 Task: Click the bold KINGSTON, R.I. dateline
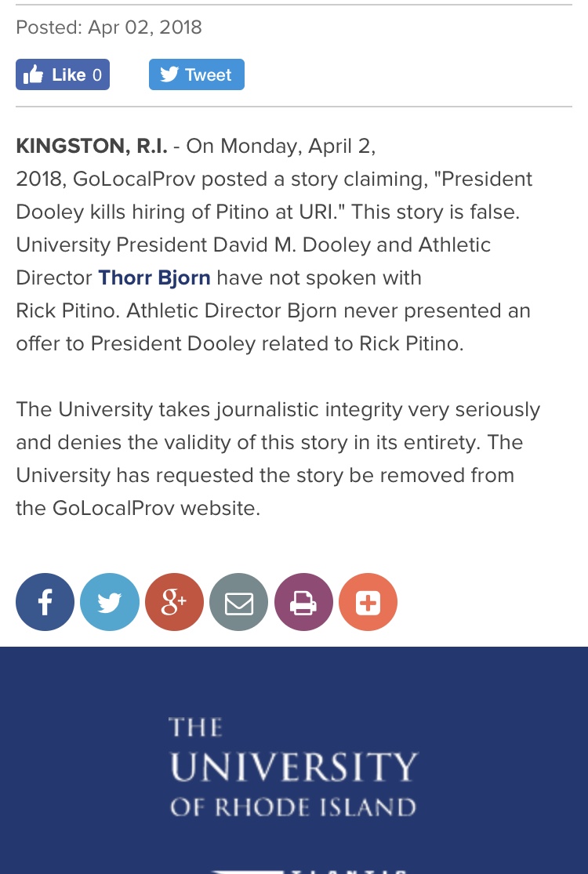pos(92,146)
